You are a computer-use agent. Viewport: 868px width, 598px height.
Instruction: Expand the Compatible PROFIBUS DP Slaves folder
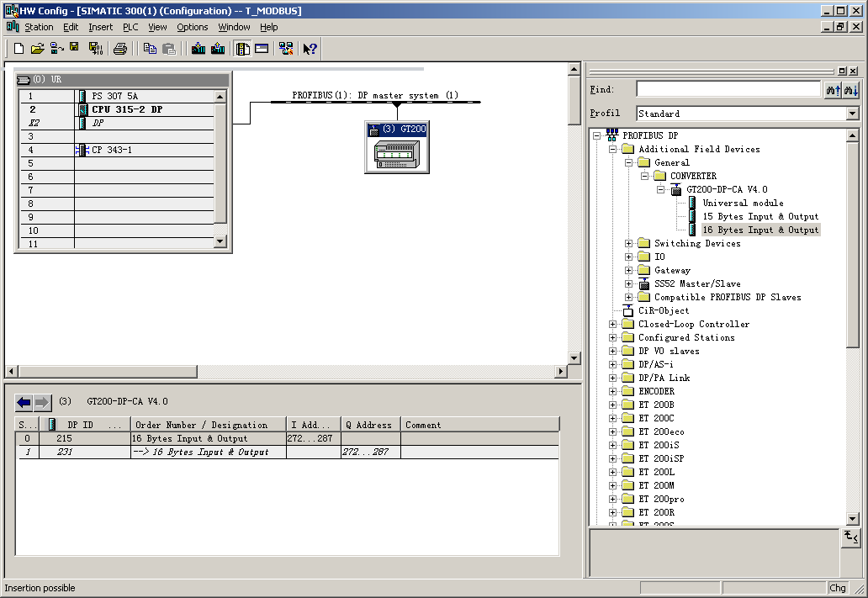coord(628,298)
